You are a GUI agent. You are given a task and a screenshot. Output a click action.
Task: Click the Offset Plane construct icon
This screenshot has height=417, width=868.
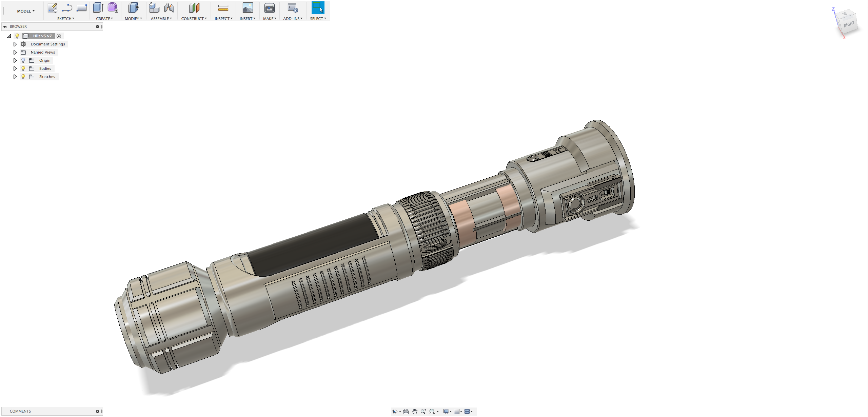point(194,8)
